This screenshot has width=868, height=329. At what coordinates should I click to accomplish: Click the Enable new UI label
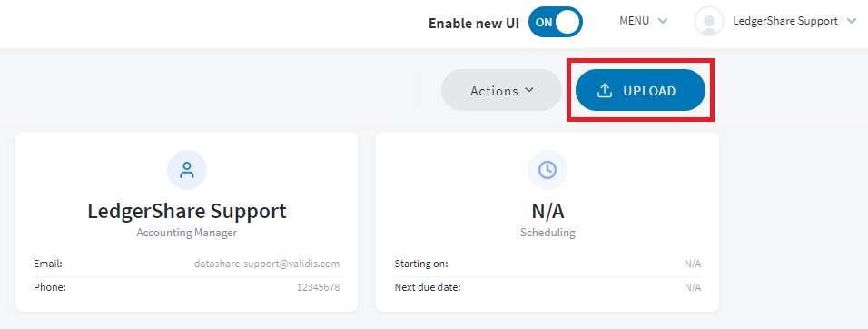(x=474, y=24)
